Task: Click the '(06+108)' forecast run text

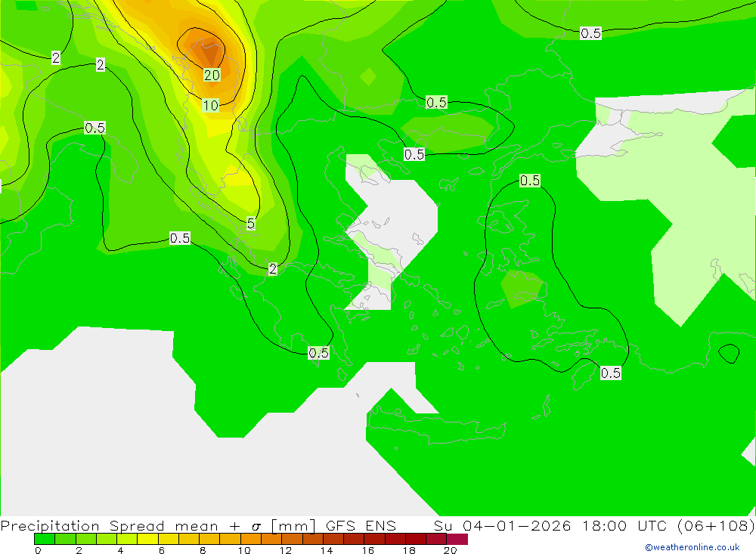Action: point(716,525)
